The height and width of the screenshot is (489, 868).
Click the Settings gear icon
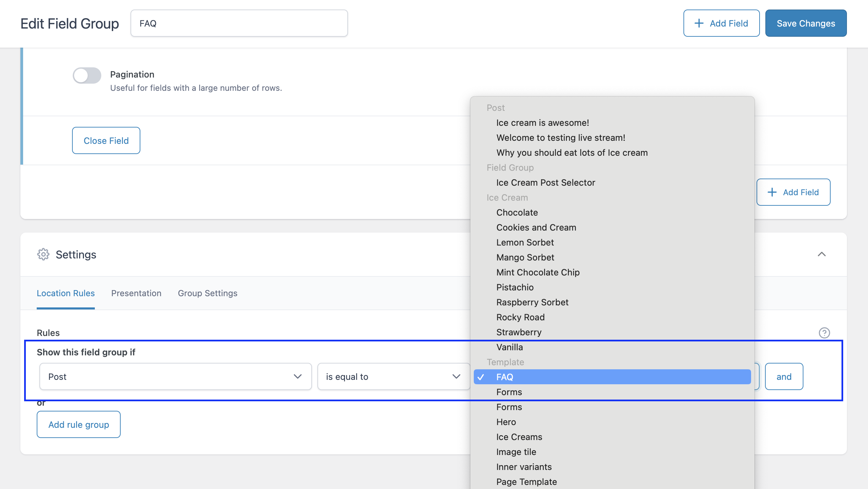click(43, 254)
